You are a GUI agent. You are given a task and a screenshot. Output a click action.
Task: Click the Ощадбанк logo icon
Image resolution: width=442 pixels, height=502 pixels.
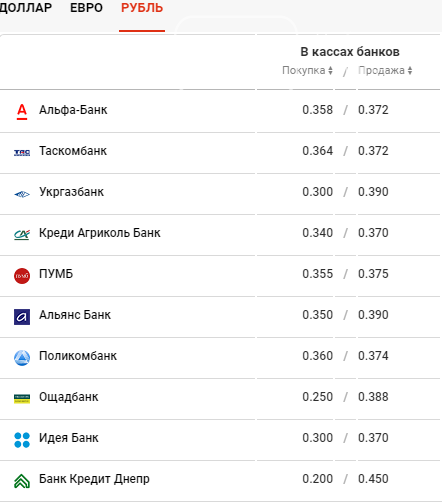tap(22, 399)
